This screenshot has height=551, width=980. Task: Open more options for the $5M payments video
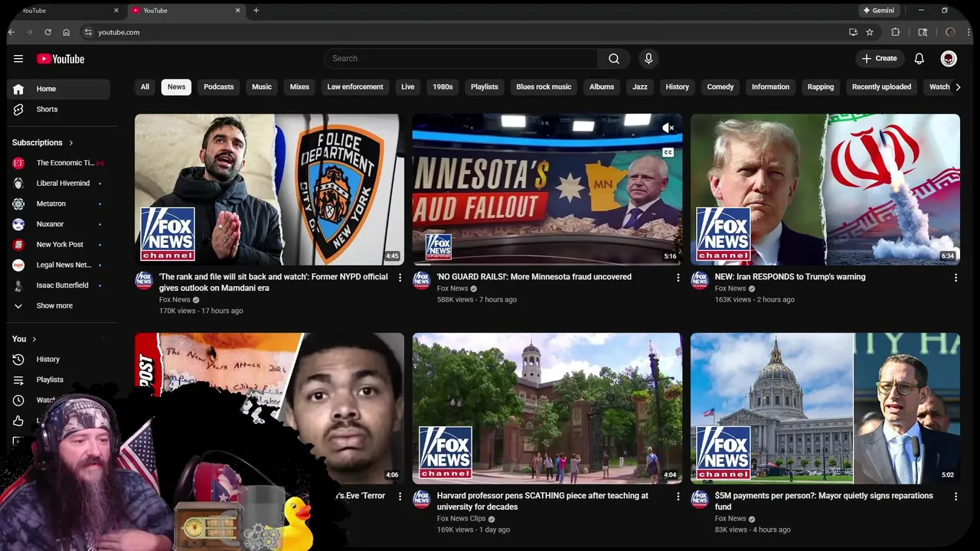[955, 497]
